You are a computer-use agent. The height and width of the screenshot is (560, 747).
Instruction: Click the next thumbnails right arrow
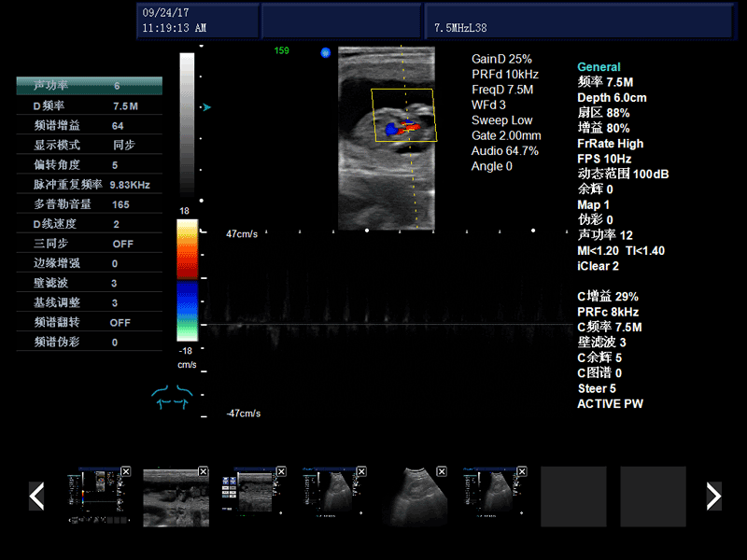pos(713,496)
